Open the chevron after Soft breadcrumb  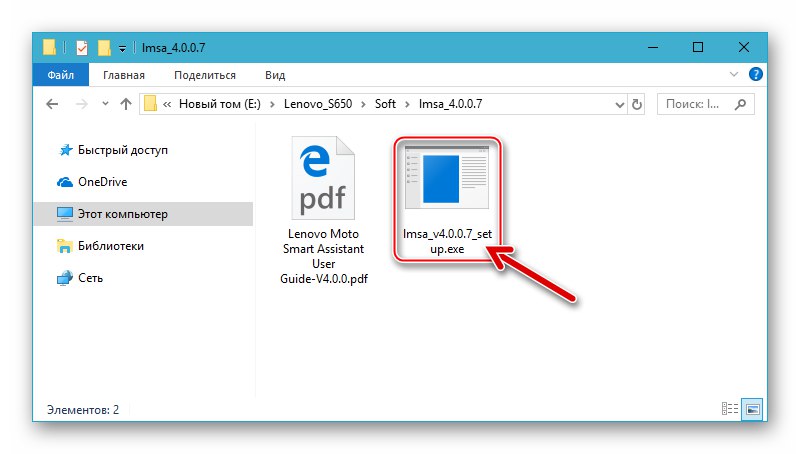407,105
